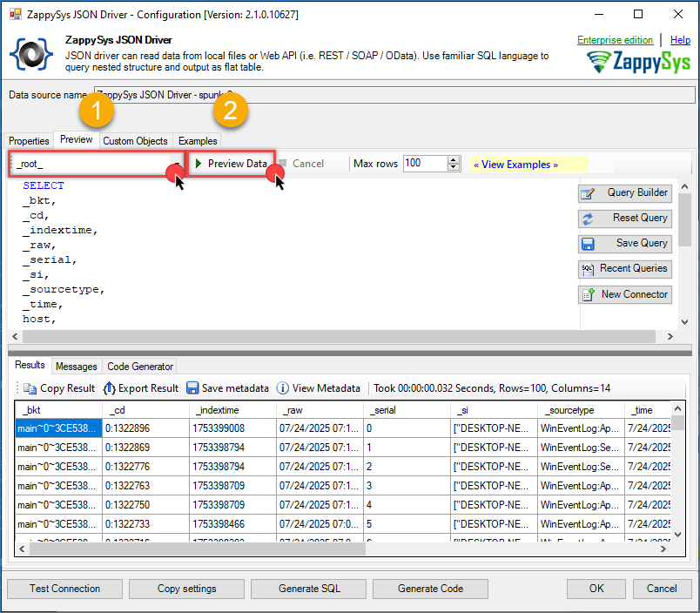The width and height of the screenshot is (700, 613).
Task: Click the results grid vertical scrollbar thumb
Action: click(x=677, y=422)
